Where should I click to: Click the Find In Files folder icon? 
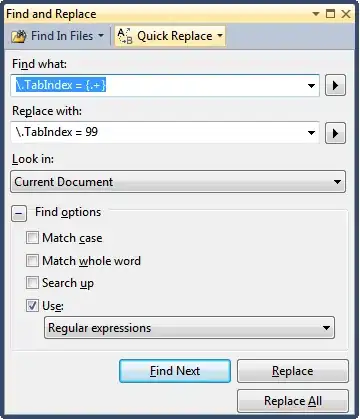(19, 36)
